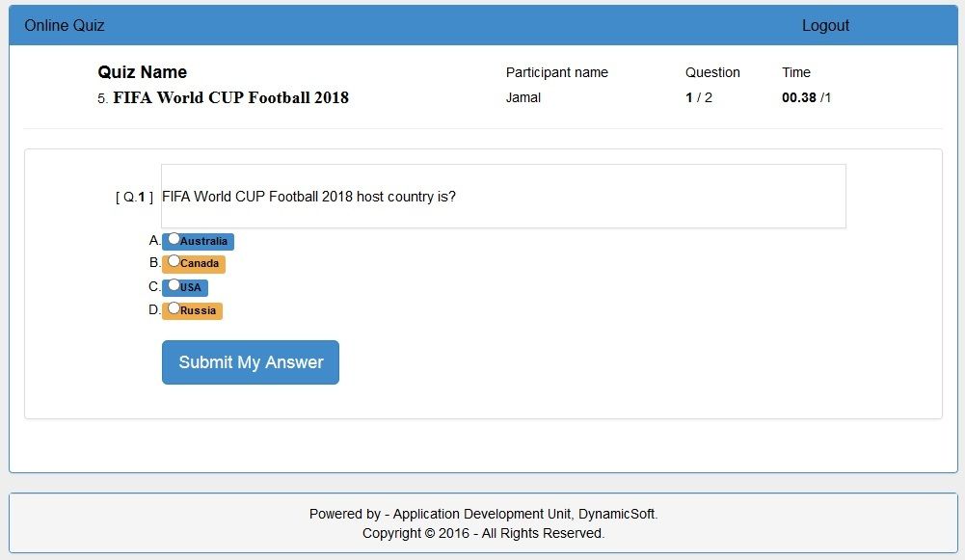
Task: Click the blue USA answer label text
Action: click(191, 288)
